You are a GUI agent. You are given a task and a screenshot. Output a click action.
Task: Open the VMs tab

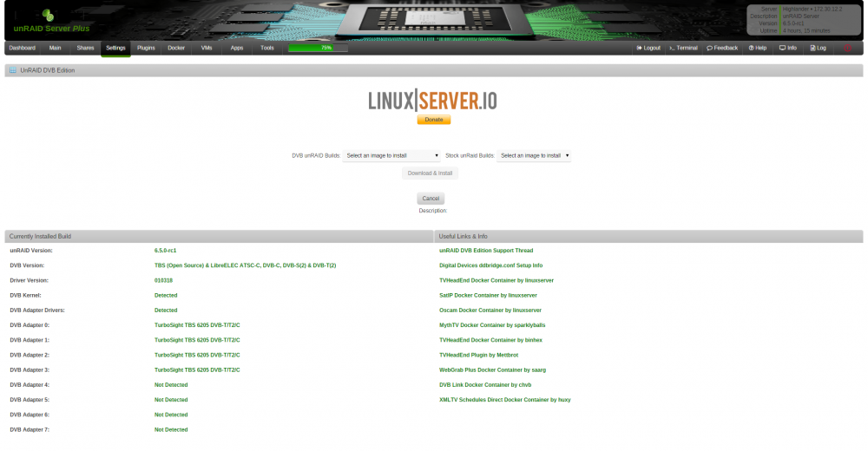pos(207,49)
